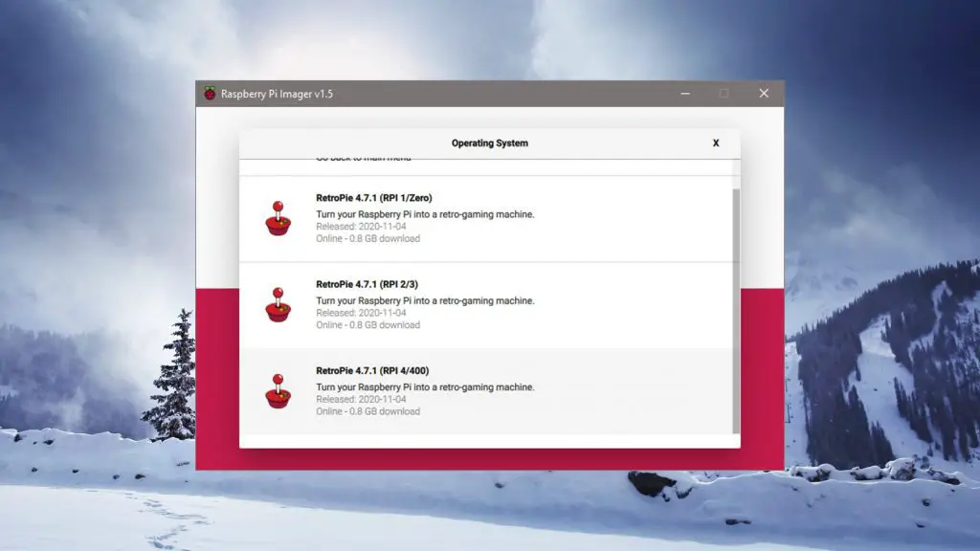Click RPI 1/Zero 'Online - 0.8 GB download' text
This screenshot has height=551, width=980.
point(367,239)
